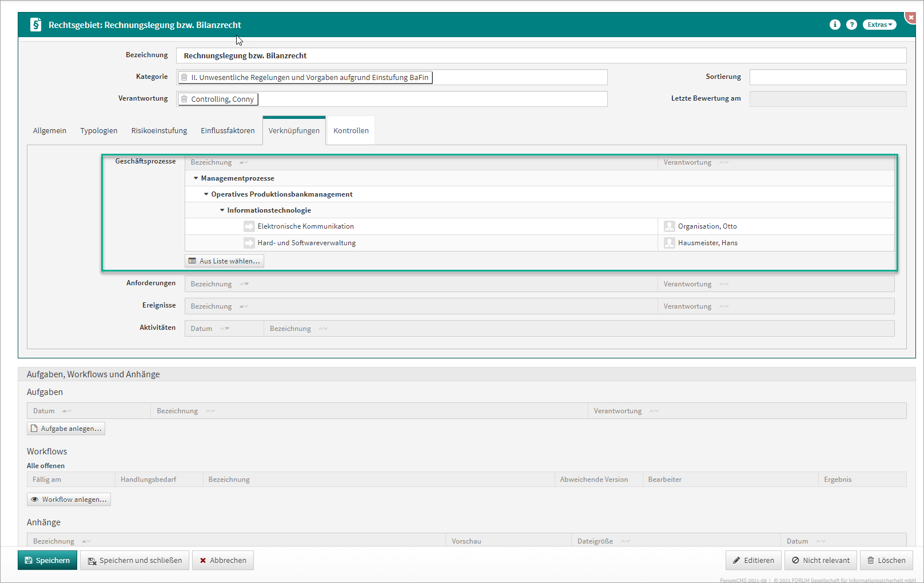Click person icon next to Hausmeister, Hans
This screenshot has width=924, height=583.
point(669,243)
